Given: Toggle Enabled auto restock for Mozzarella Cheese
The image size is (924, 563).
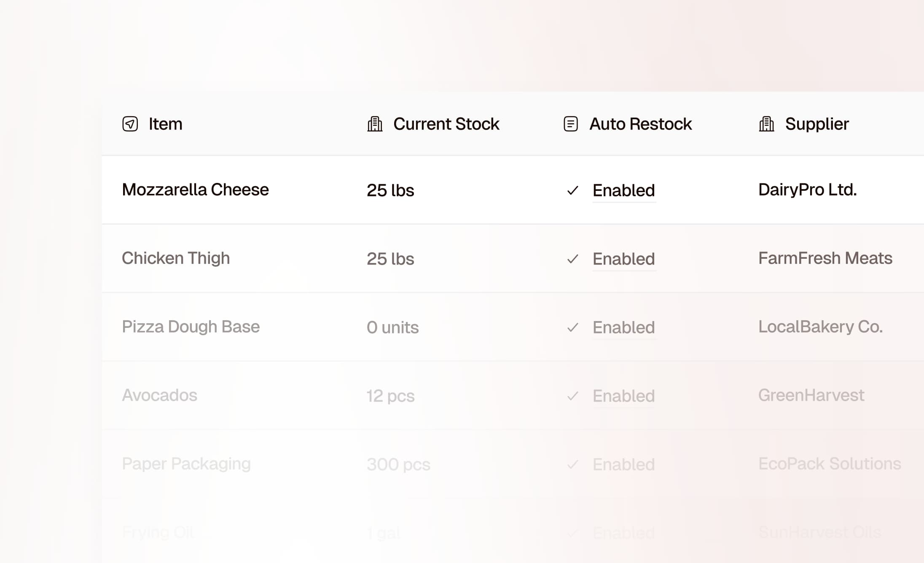Looking at the screenshot, I should coord(623,190).
